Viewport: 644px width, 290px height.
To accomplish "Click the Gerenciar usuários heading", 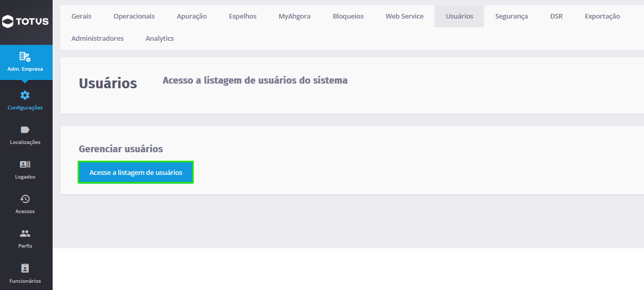I will (121, 149).
